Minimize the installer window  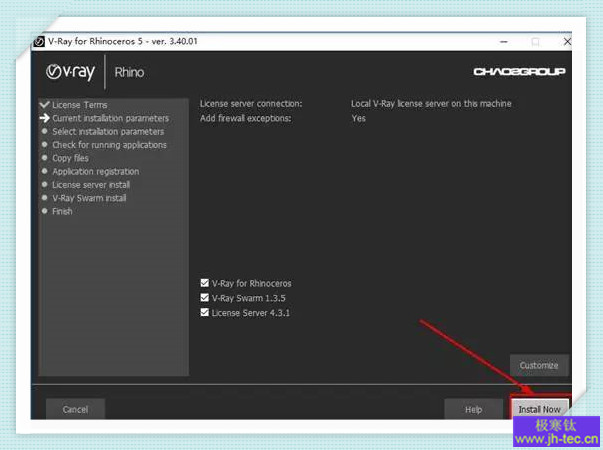pos(504,42)
